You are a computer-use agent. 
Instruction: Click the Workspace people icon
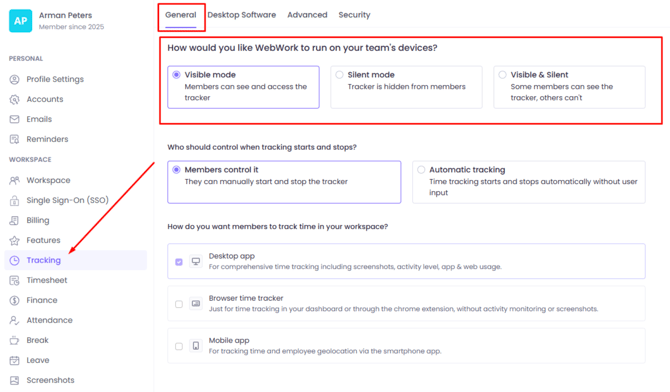(15, 180)
